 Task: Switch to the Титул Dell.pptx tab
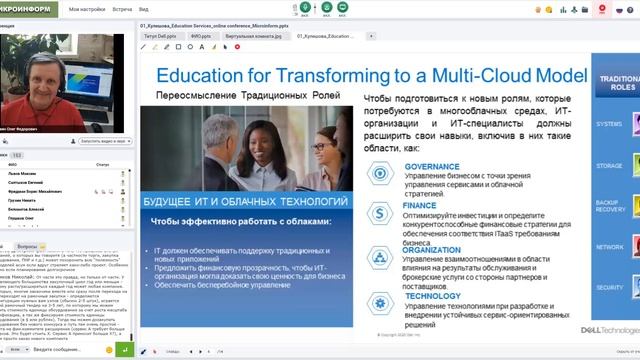[x=161, y=36]
